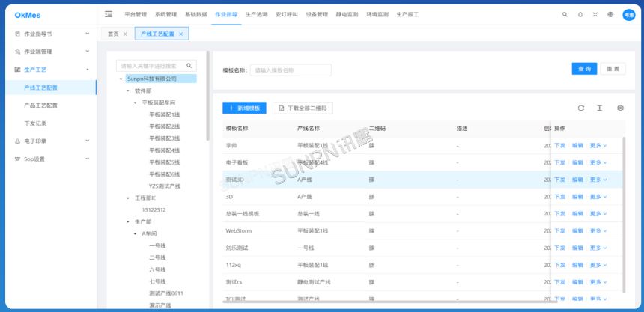Click the 模板名称 search input field
This screenshot has height=312, width=644.
pyautogui.click(x=291, y=70)
